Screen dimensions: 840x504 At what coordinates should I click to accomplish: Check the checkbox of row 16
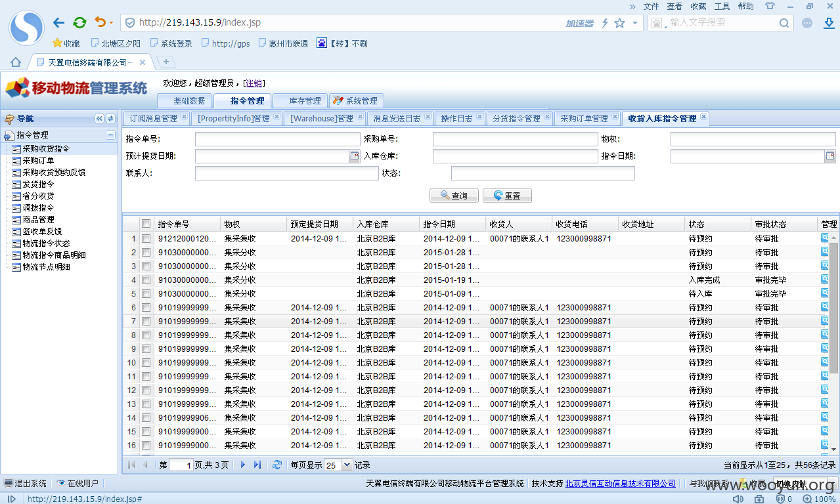coord(146,445)
